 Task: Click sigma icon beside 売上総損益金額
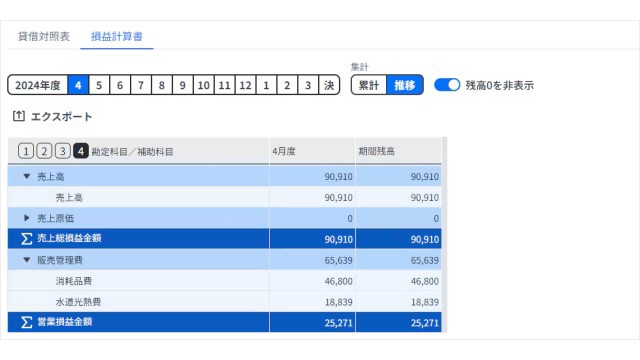[27, 239]
